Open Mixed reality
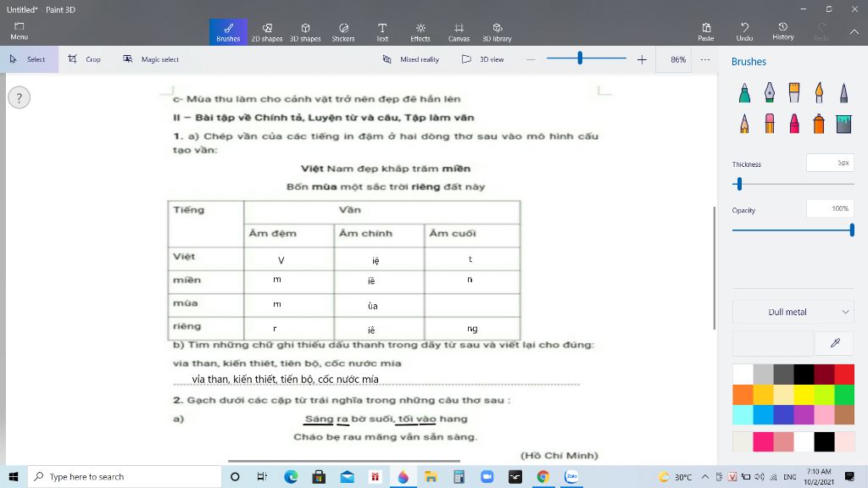The image size is (868, 488). click(411, 59)
